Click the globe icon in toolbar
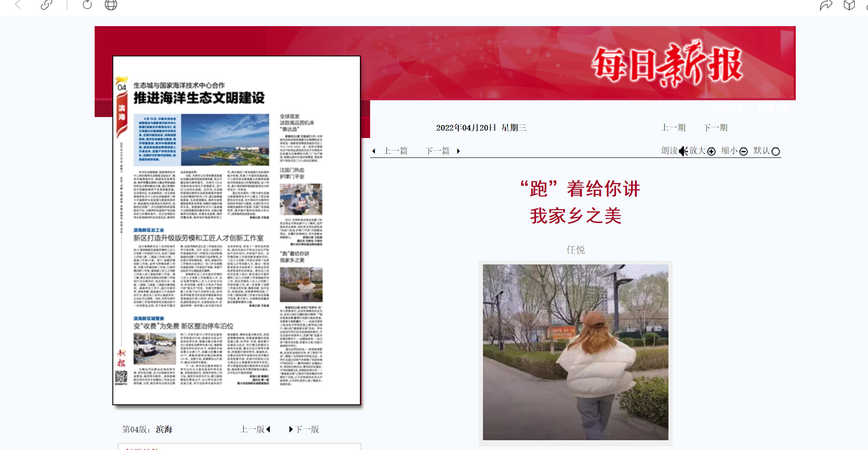Screen dimensions: 868x450 111,5
